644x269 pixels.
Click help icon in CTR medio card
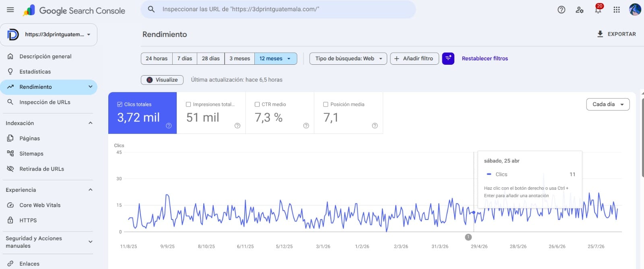306,126
